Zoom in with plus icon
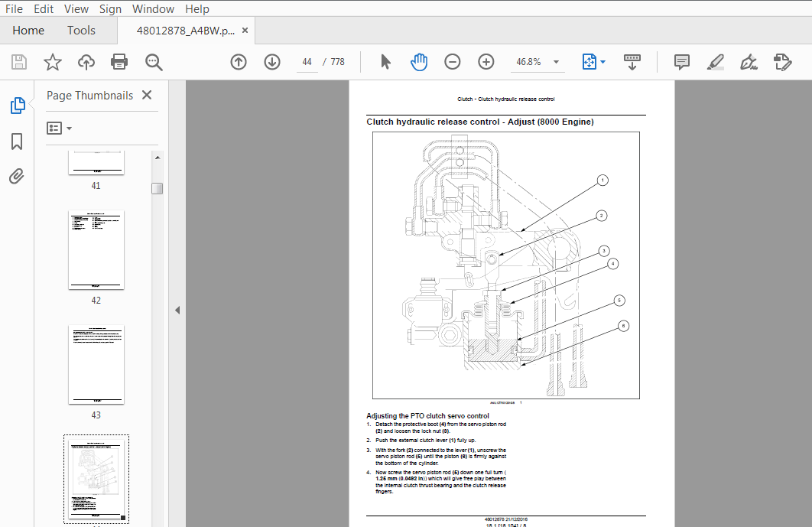 click(486, 62)
